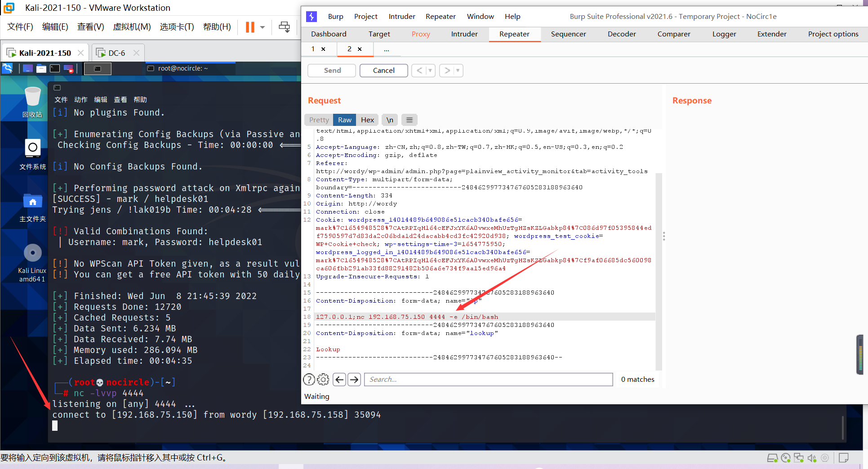Open the file manager from Kali panel
868x469 pixels.
pyautogui.click(x=41, y=68)
